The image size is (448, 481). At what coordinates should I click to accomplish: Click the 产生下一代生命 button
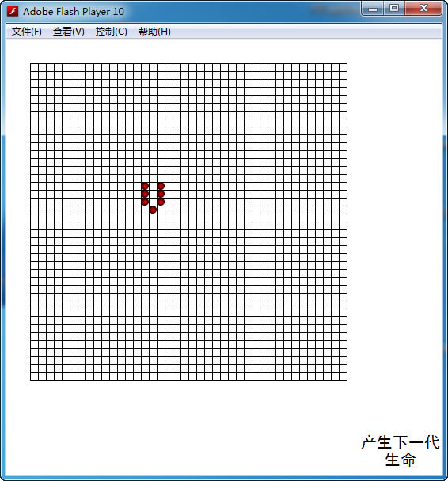point(401,451)
